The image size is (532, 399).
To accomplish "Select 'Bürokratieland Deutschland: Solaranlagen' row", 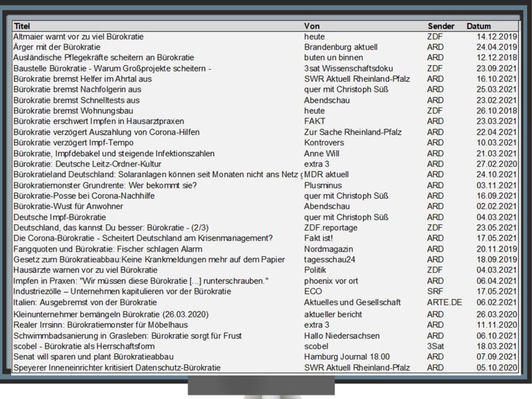I will click(x=265, y=175).
